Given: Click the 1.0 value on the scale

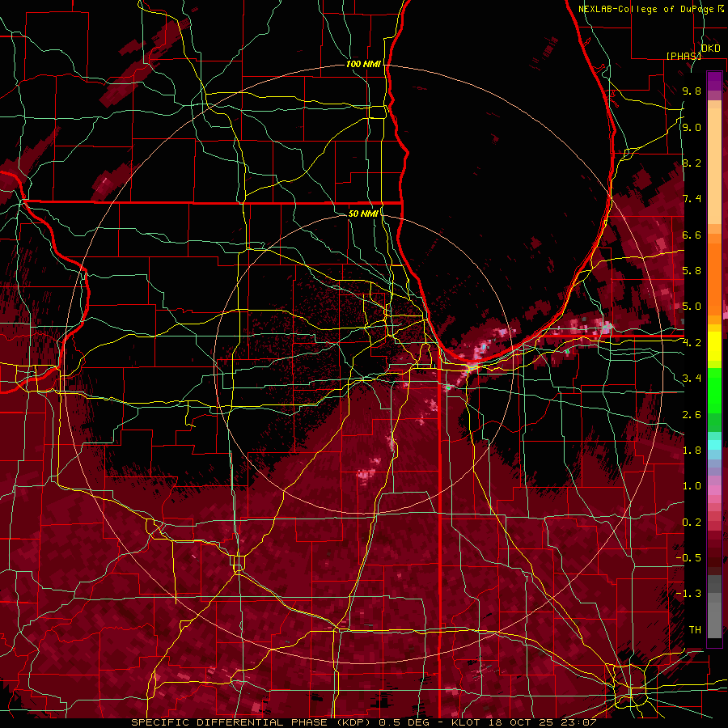Looking at the screenshot, I should click(x=692, y=486).
